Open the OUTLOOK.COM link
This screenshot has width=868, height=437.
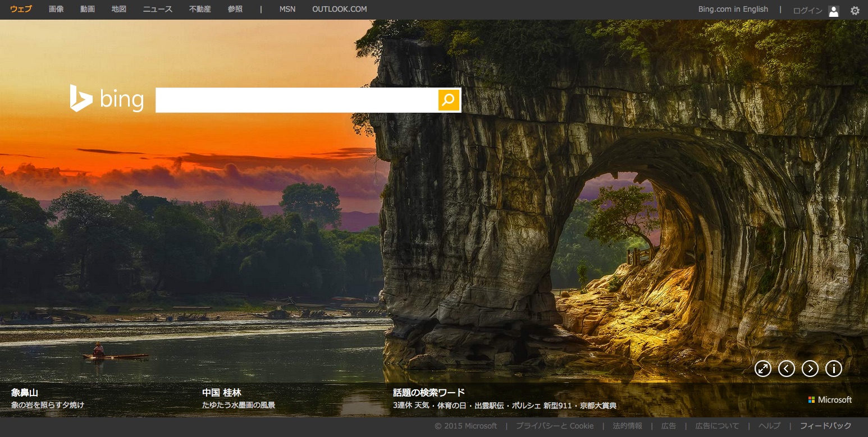pos(339,10)
